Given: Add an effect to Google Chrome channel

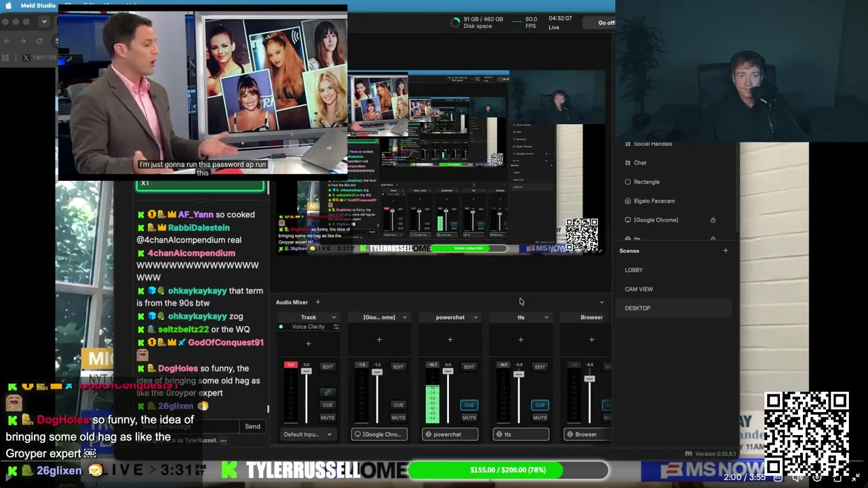Looking at the screenshot, I should point(379,340).
